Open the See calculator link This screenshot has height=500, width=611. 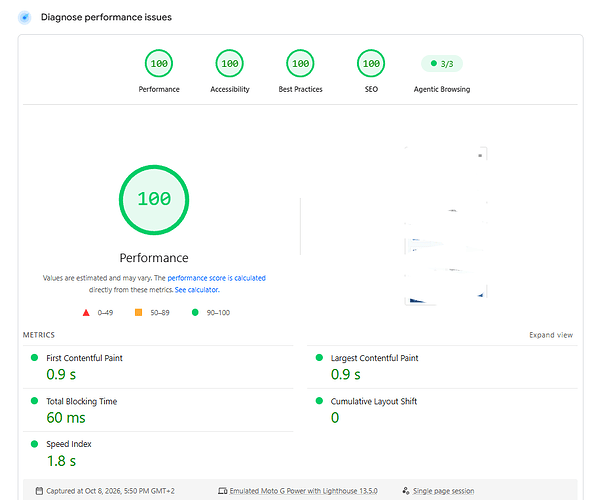coord(197,290)
